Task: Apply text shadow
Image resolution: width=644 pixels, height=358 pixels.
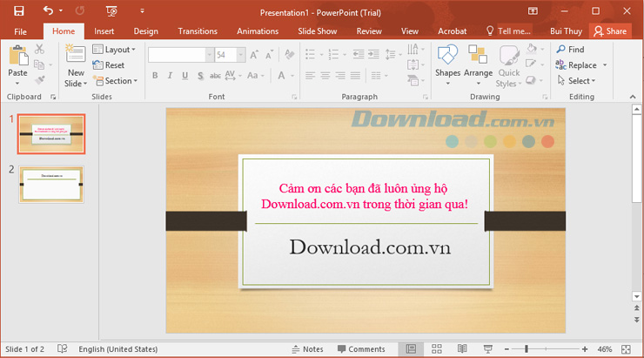Action: pos(200,76)
